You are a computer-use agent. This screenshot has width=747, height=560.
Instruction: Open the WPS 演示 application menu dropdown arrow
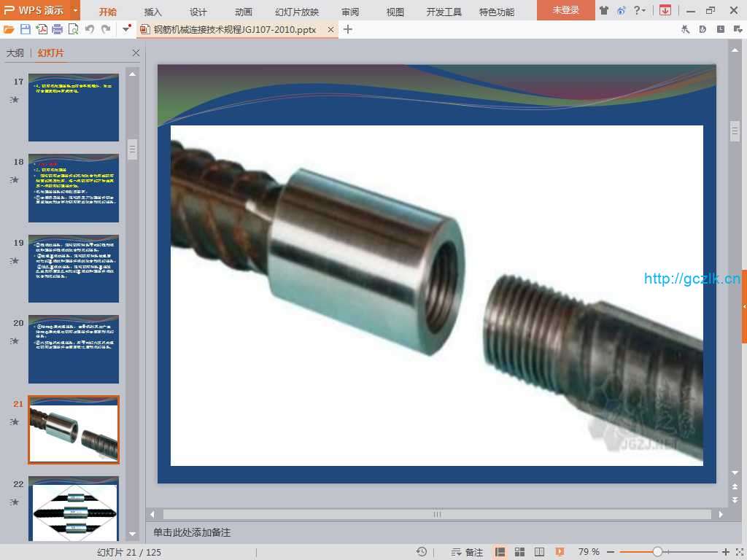coord(75,10)
